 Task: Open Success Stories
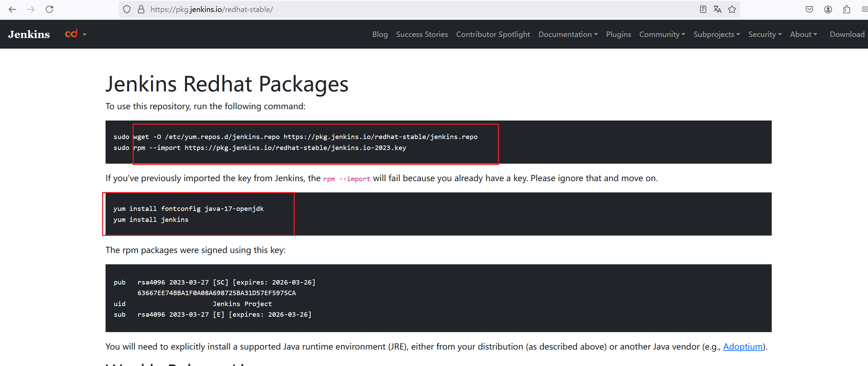422,34
